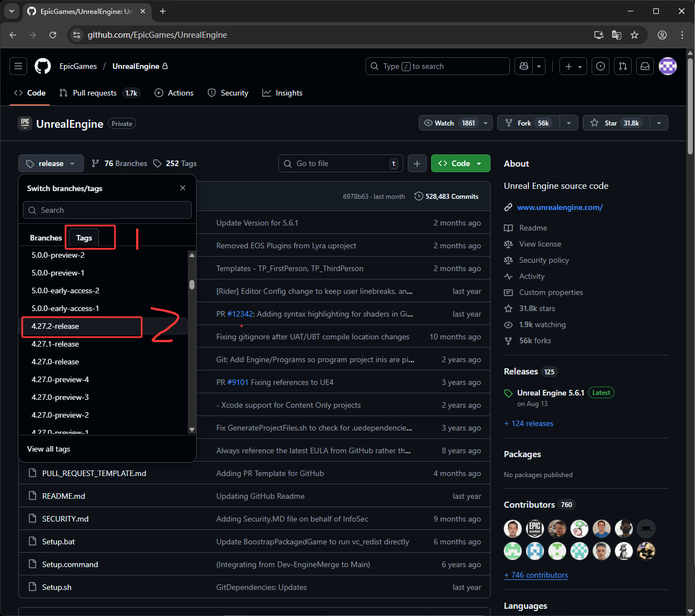Viewport: 695px width, 616px height.
Task: Open the View license link
Action: [x=533, y=244]
